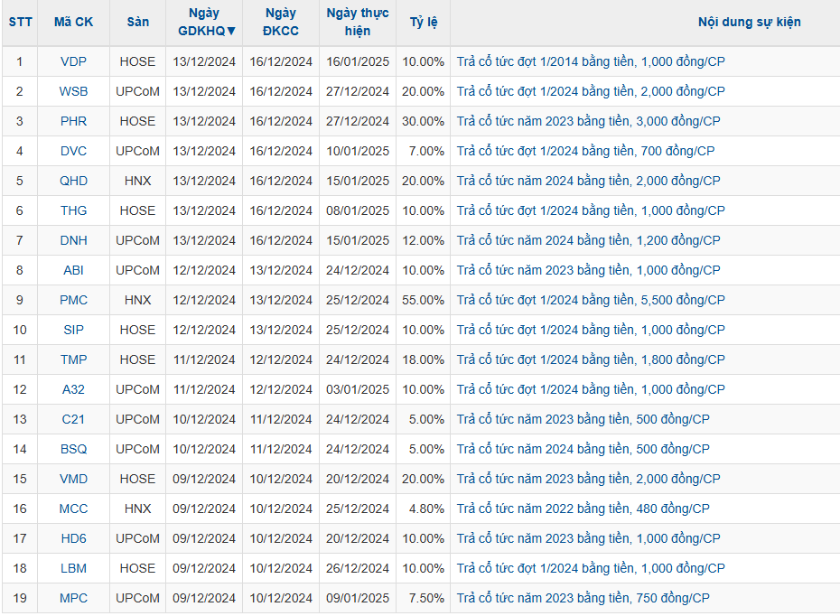
Task: Open VDP dividend event 1,000 đồng/CP
Action: [x=590, y=61]
